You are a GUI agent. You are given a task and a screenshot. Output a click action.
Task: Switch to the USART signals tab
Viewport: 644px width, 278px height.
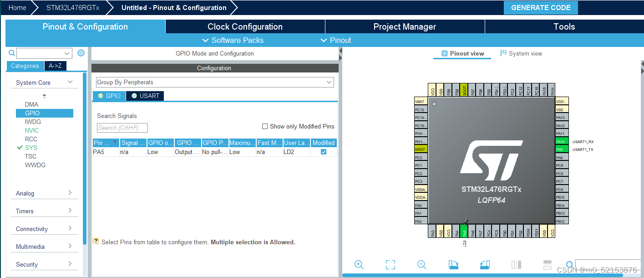tap(145, 96)
